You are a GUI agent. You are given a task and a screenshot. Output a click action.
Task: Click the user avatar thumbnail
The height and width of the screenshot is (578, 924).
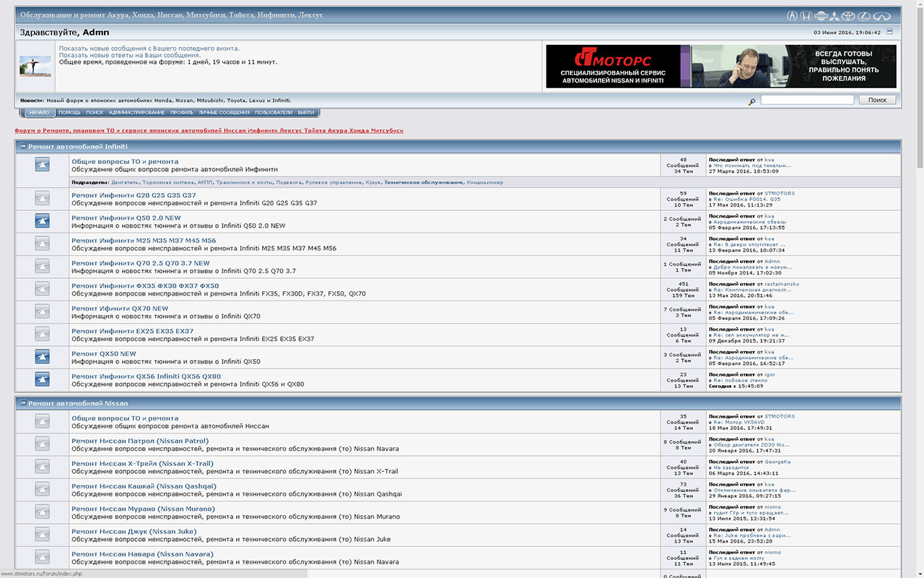tap(35, 67)
